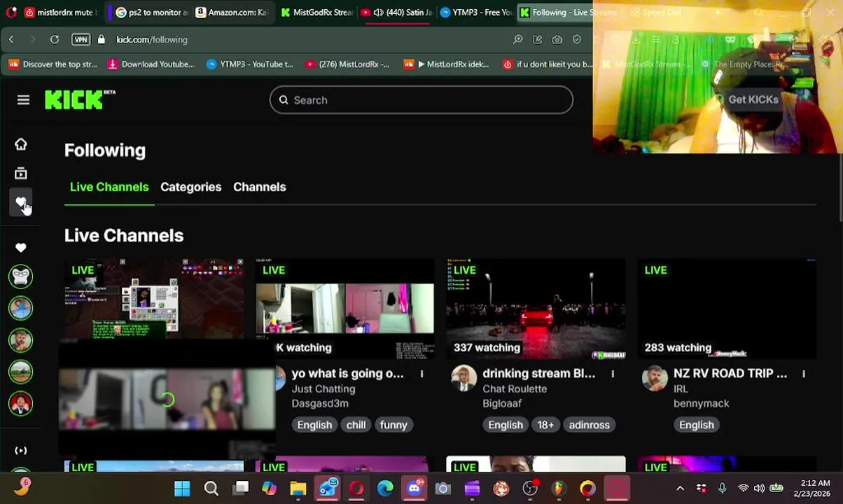
Task: Toggle the VPN badge in address bar
Action: pyautogui.click(x=81, y=40)
